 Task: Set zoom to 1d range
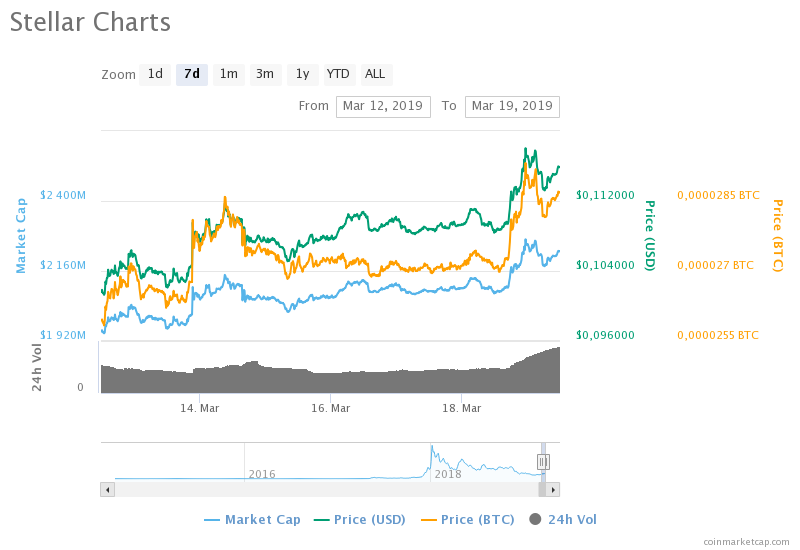point(155,74)
